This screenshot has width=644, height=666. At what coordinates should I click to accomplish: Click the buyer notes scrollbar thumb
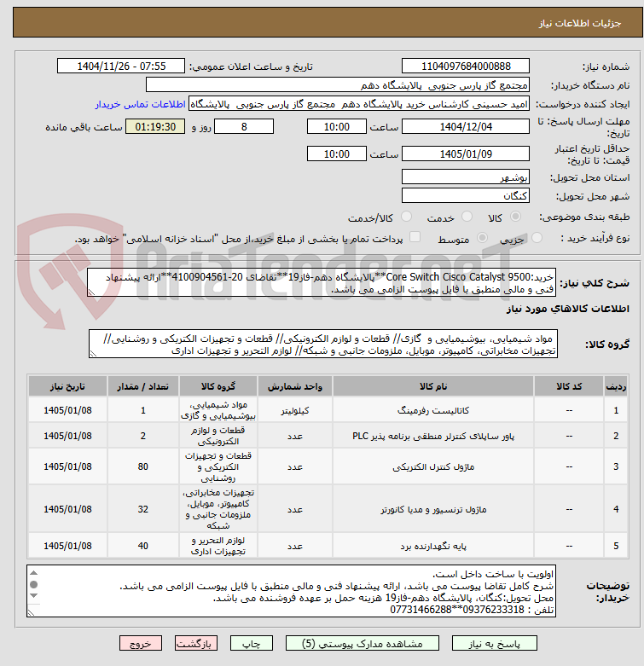34,584
